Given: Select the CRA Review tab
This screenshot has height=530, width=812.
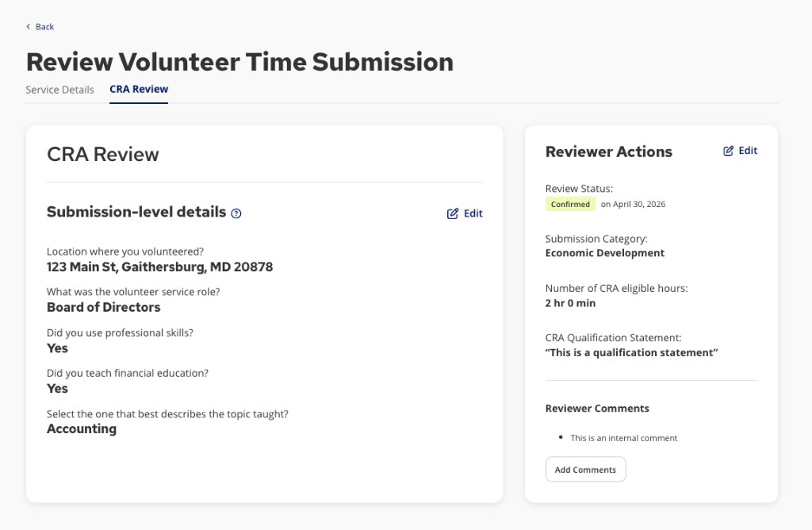Looking at the screenshot, I should 139,89.
